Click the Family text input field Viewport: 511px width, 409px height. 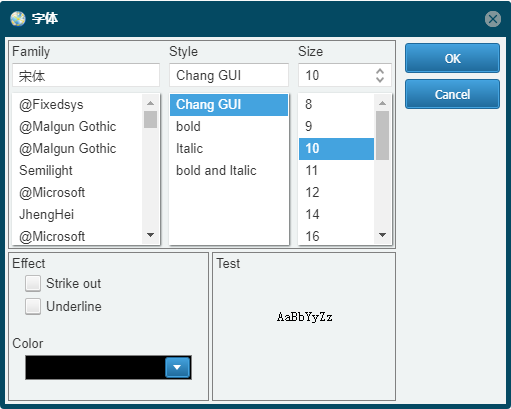point(86,75)
